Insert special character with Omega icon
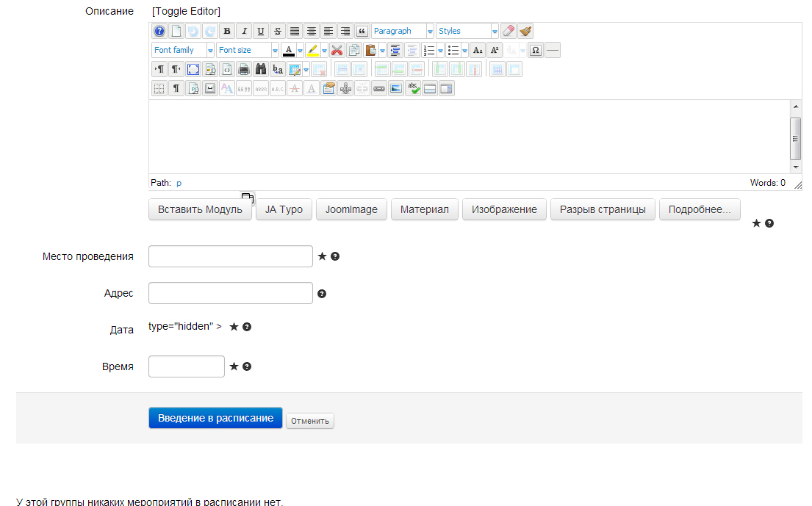This screenshot has width=812, height=506. pos(536,50)
